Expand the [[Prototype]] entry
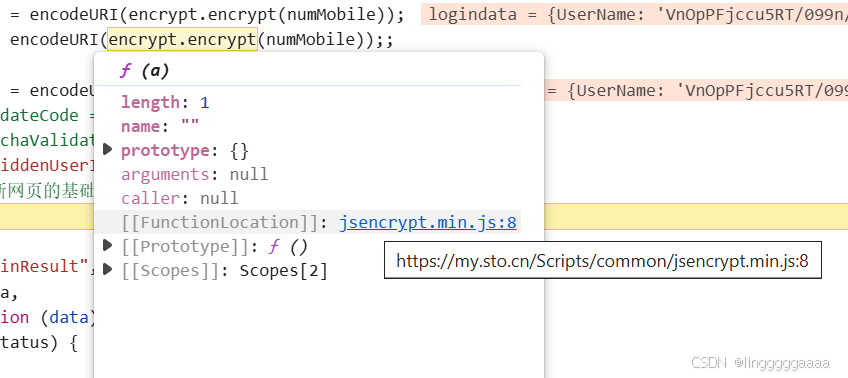 click(x=108, y=246)
